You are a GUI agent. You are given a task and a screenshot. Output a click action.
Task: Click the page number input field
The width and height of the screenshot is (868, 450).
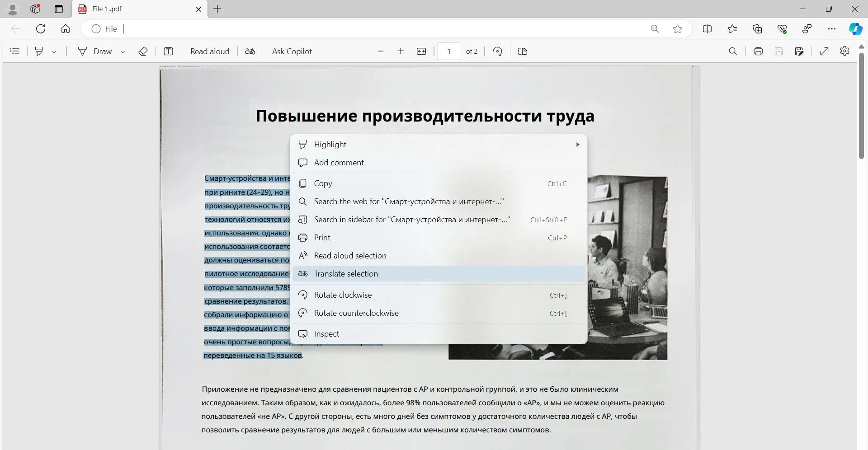tap(449, 51)
